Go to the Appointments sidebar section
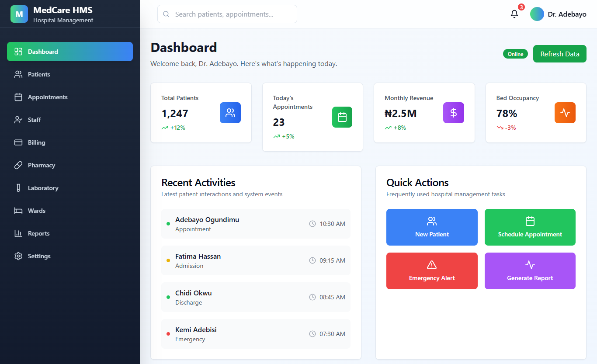597x364 pixels. point(48,97)
